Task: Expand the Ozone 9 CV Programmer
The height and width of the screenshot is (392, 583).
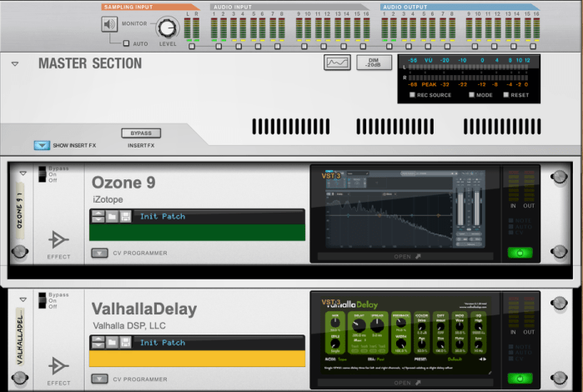Action: [99, 253]
